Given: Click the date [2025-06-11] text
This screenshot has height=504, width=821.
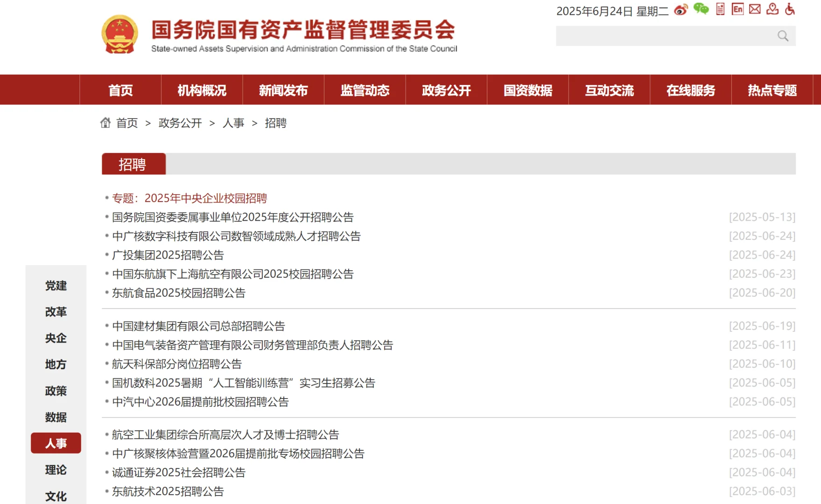Looking at the screenshot, I should (762, 345).
